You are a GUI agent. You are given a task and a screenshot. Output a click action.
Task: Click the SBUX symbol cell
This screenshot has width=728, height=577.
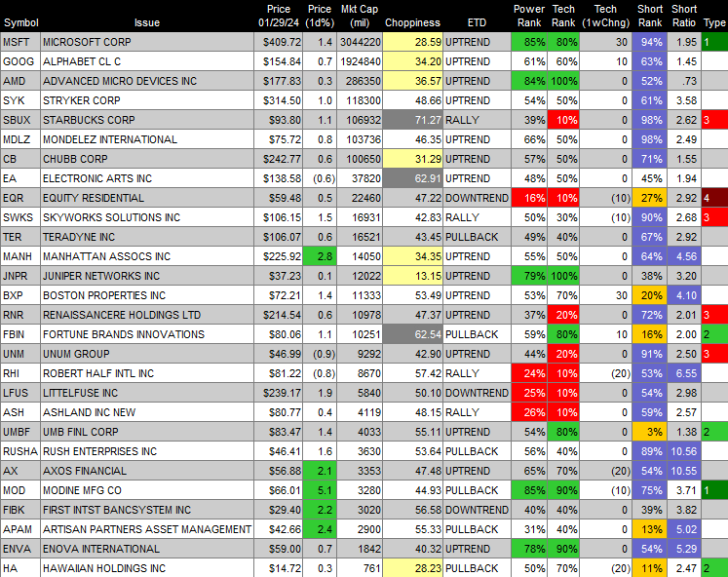(x=20, y=120)
